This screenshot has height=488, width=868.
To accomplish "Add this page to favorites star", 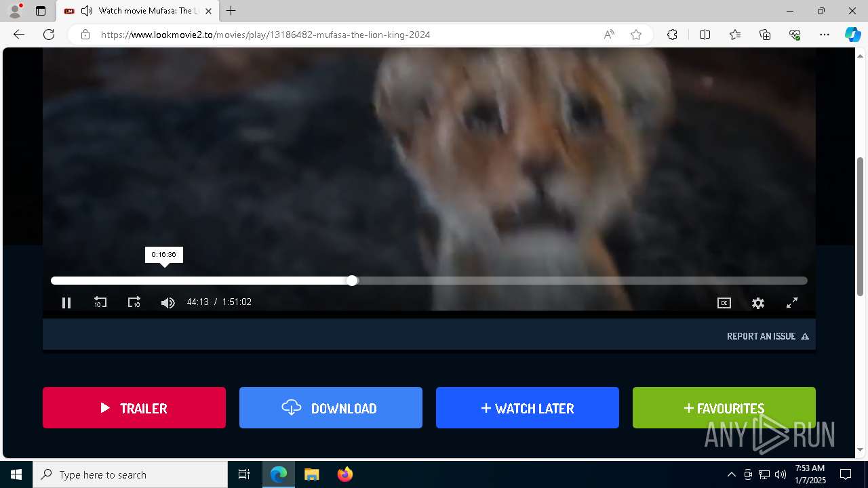I will pyautogui.click(x=636, y=35).
